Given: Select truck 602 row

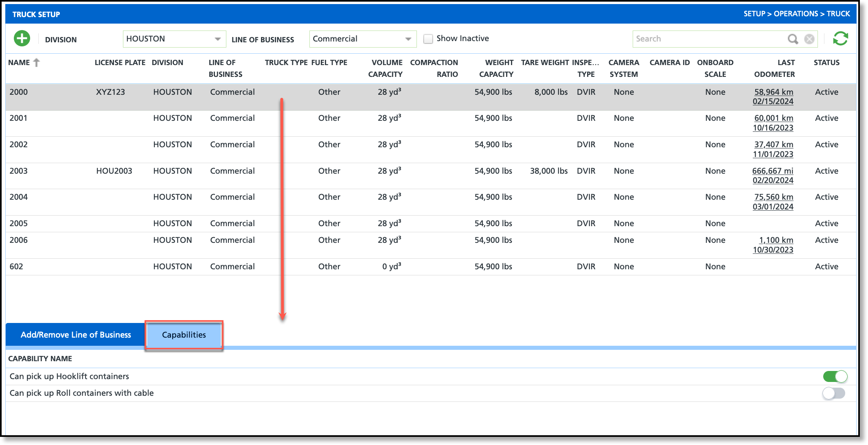Looking at the screenshot, I should [16, 266].
